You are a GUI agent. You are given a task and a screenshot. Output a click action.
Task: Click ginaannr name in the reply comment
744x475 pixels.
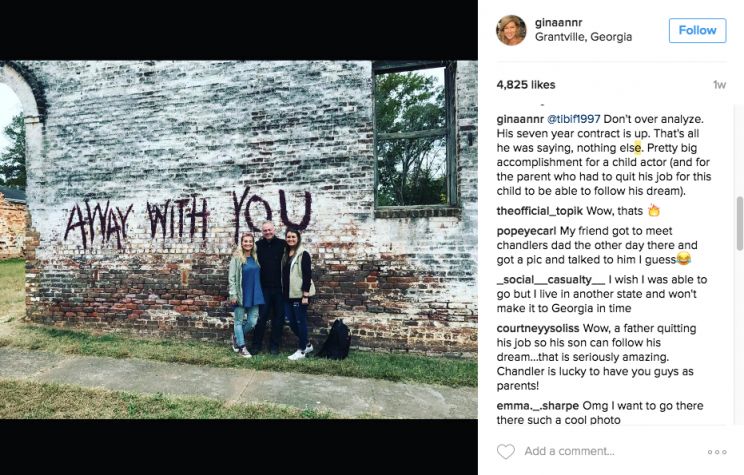(520, 119)
